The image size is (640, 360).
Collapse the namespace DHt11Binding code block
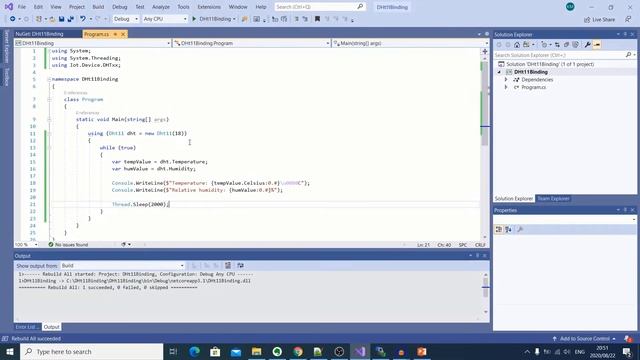[49, 79]
